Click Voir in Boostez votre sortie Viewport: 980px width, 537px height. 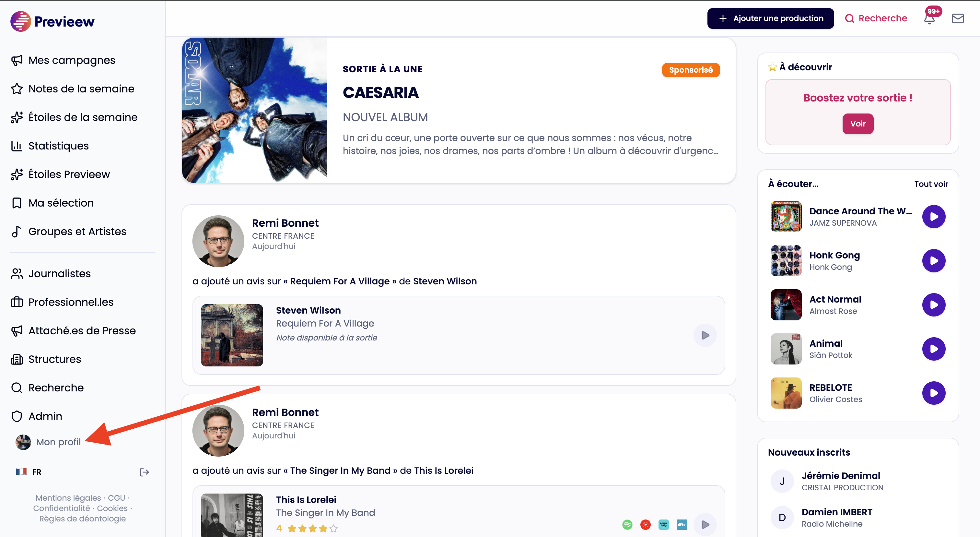tap(857, 124)
